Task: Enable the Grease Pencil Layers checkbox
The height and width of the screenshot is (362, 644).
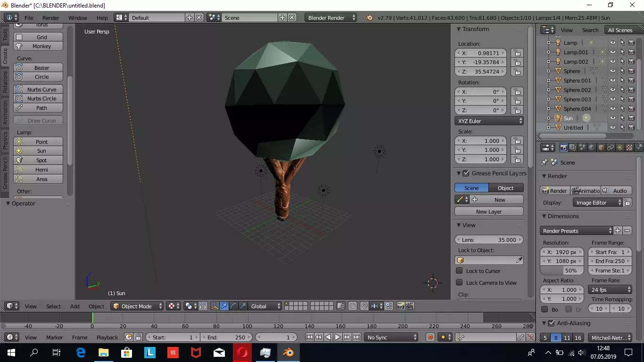Action: pyautogui.click(x=466, y=173)
